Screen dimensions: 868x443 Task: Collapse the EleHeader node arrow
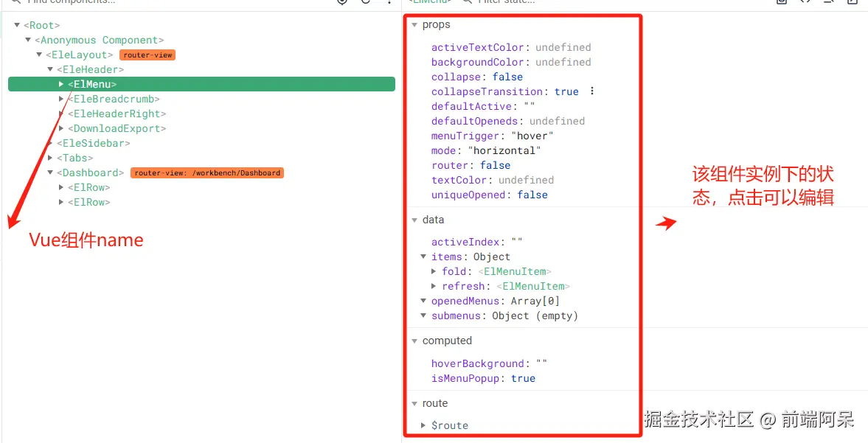coord(50,69)
